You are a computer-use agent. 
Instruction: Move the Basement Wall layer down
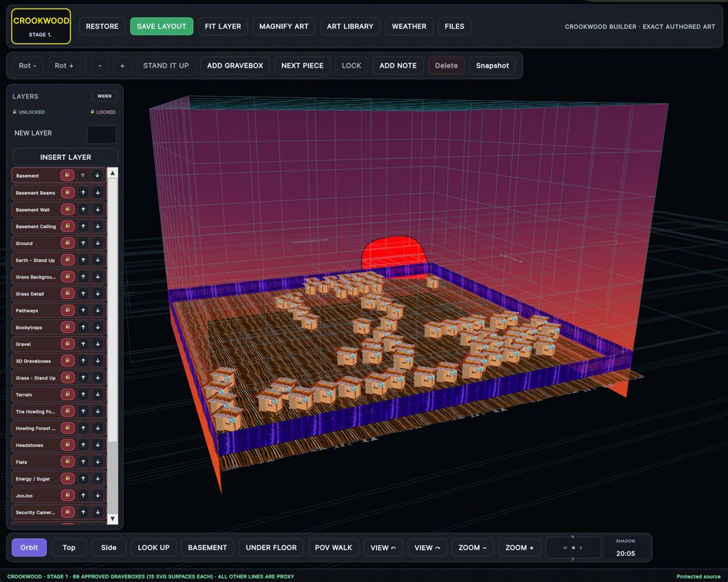tap(97, 210)
